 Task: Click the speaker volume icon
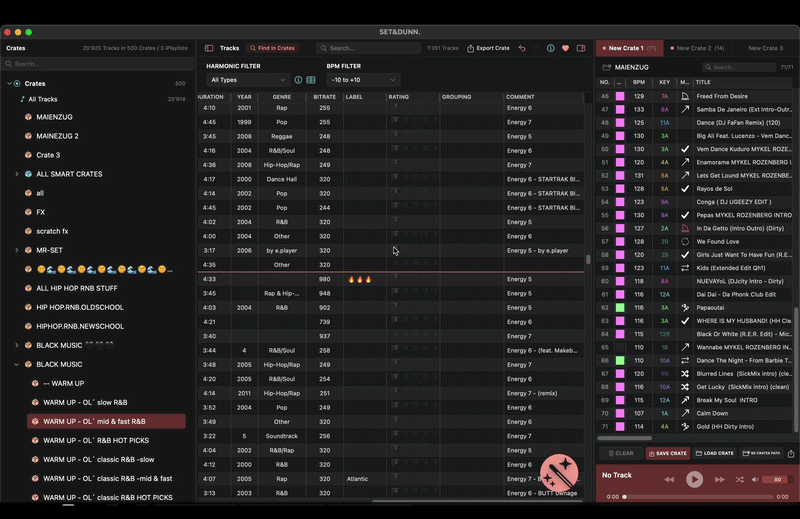(755, 479)
